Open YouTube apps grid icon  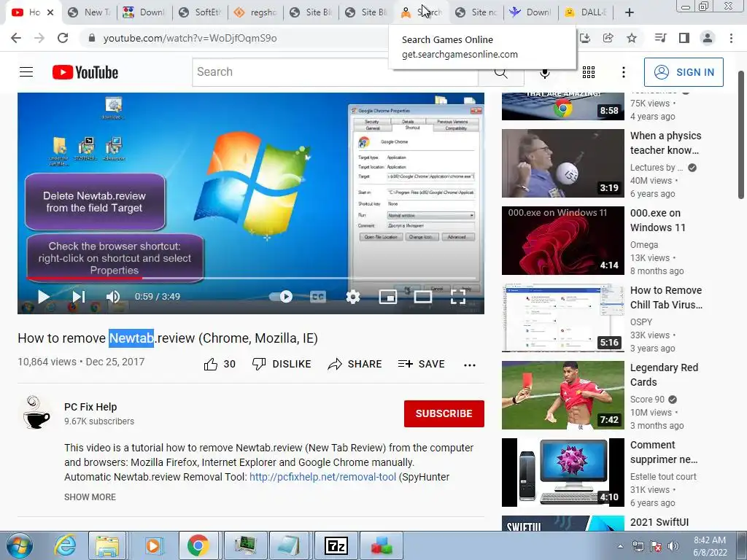[x=589, y=72]
